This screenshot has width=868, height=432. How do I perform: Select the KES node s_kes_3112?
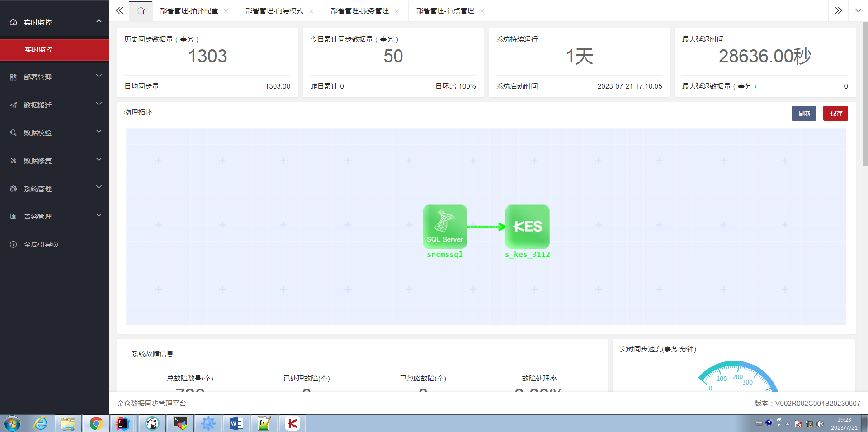pyautogui.click(x=527, y=227)
